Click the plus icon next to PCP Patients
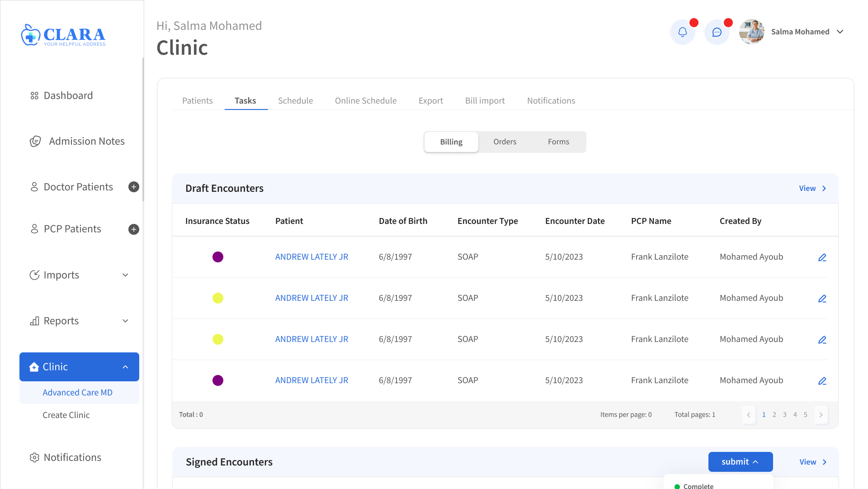Screen dimensions: 868x489 coord(133,229)
